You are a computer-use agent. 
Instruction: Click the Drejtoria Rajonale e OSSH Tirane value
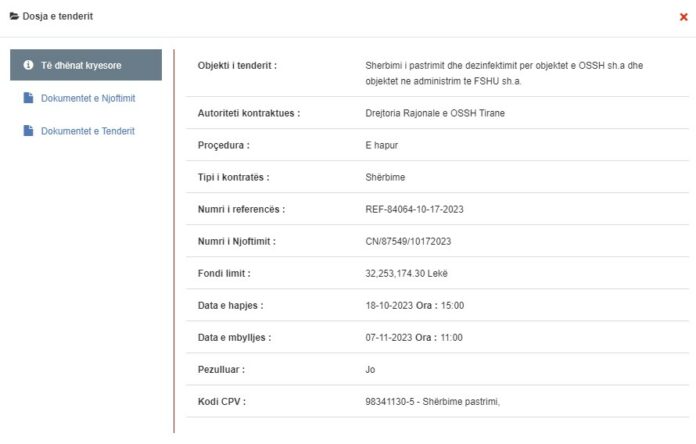[x=435, y=113]
